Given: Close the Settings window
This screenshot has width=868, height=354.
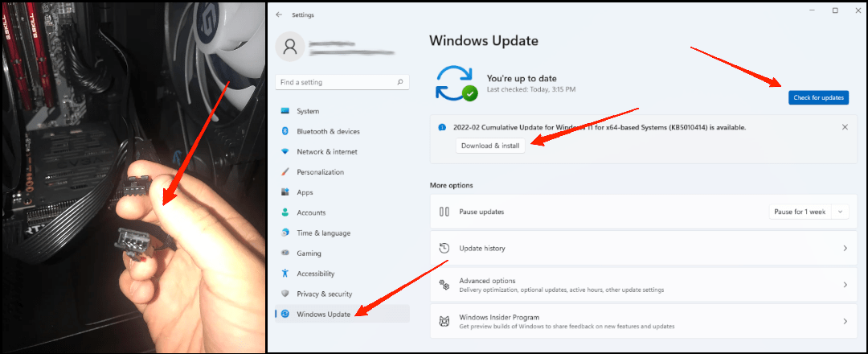Looking at the screenshot, I should (x=858, y=10).
